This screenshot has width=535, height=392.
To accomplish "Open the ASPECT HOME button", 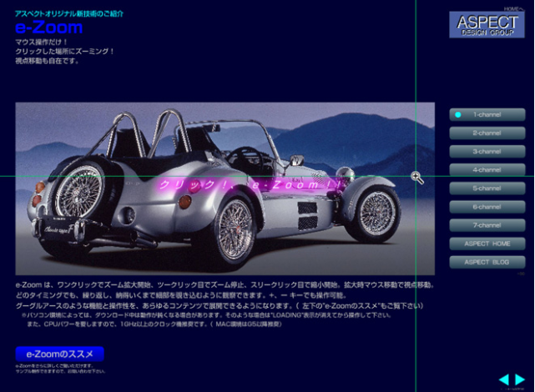I will point(487,244).
